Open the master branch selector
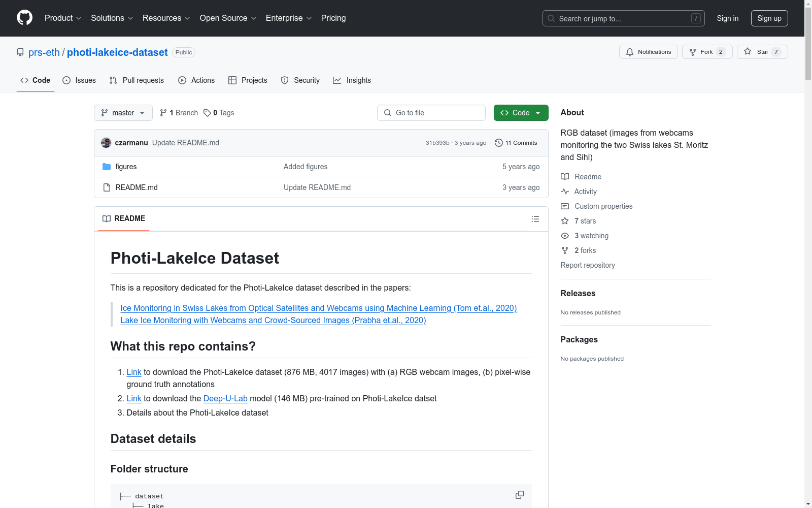 123,113
